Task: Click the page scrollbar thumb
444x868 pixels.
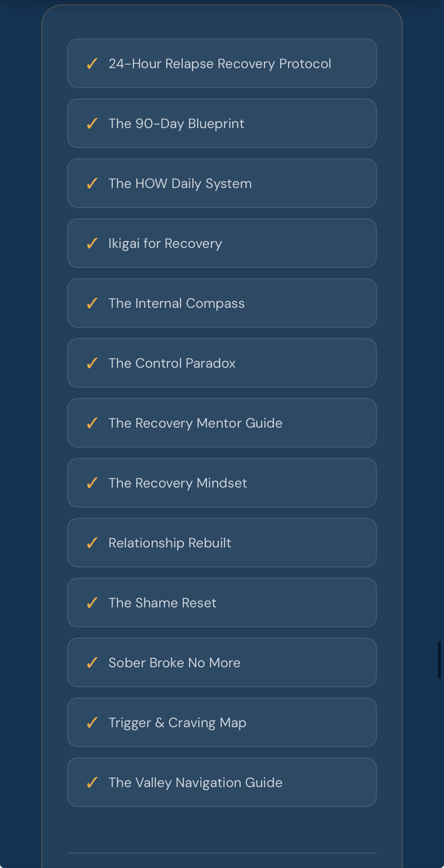Action: pyautogui.click(x=439, y=660)
